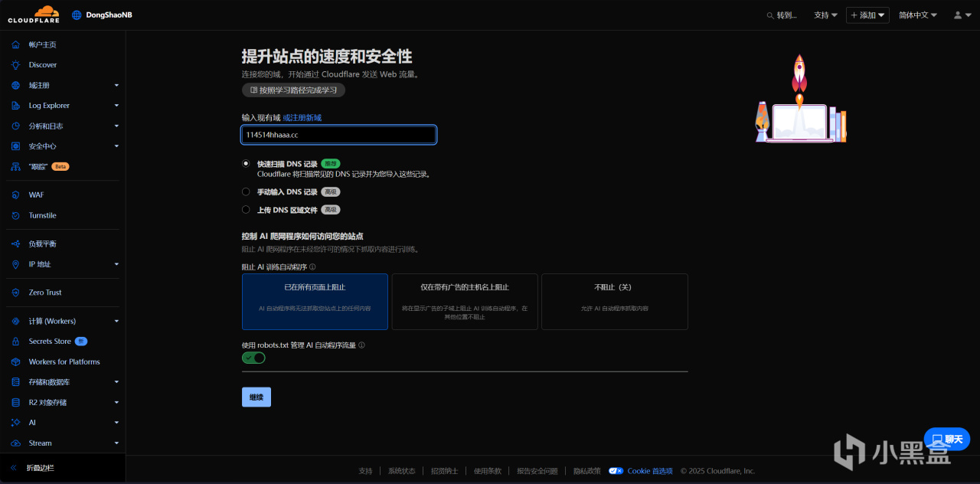The height and width of the screenshot is (484, 980).
Task: Click the Workers for Platforms icon
Action: click(15, 361)
